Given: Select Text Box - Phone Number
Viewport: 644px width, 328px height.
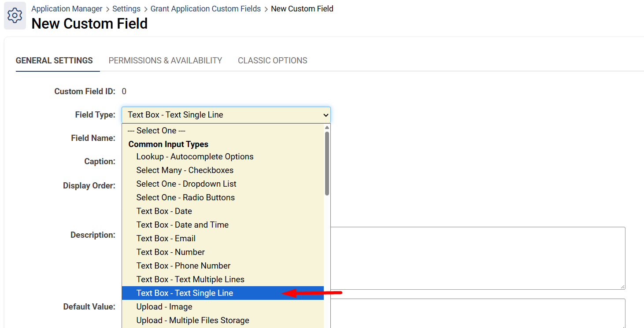Looking at the screenshot, I should (223, 266).
